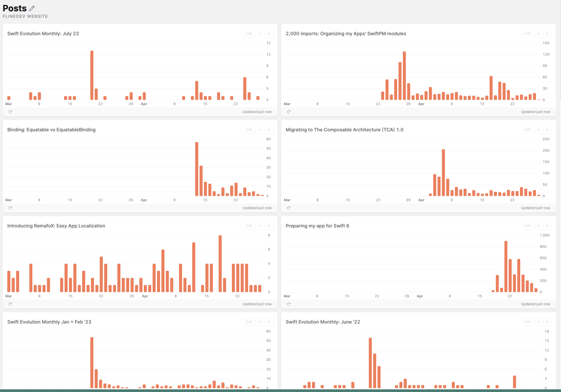The width and height of the screenshot is (561, 392).
Task: Move Binding Equatable chart left
Action: tap(260, 130)
